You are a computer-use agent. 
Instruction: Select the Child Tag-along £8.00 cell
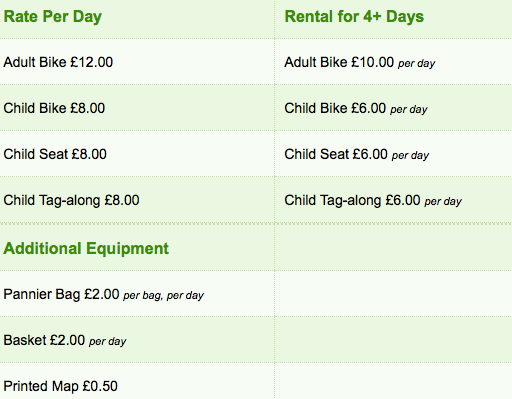[137, 200]
